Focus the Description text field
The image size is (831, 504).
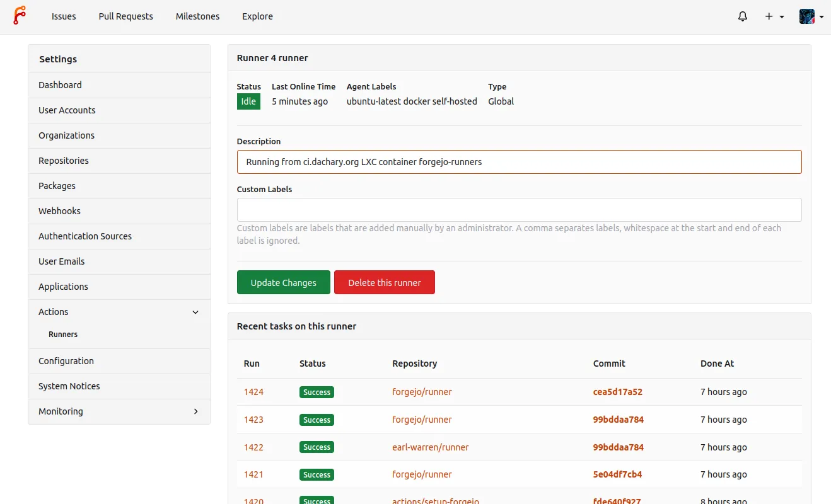(x=518, y=162)
